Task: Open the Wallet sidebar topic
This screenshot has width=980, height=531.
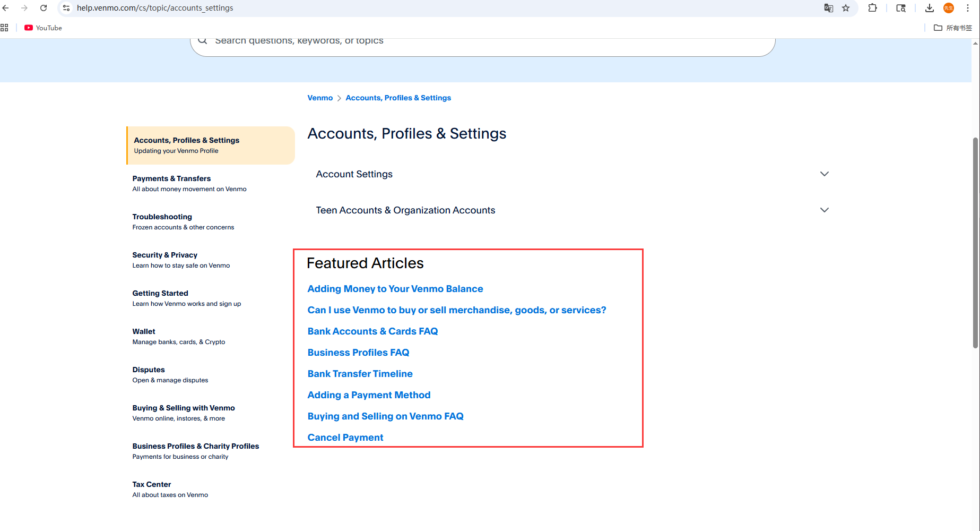Action: [x=144, y=332]
